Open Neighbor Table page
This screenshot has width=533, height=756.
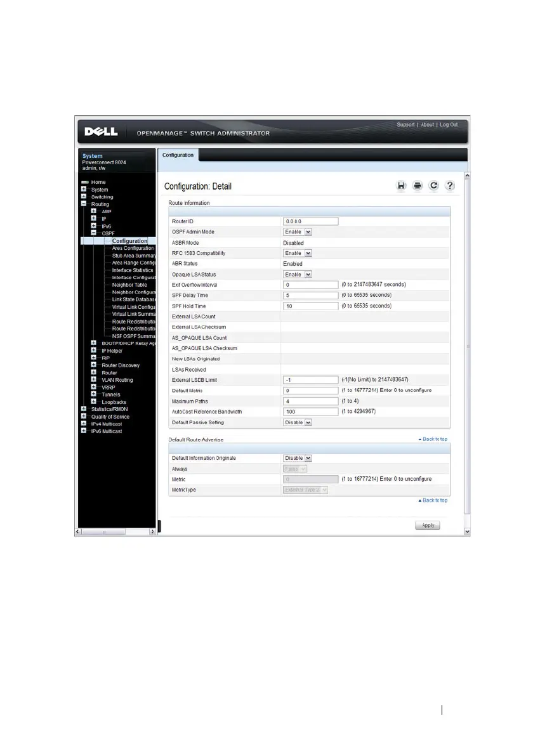pos(129,285)
